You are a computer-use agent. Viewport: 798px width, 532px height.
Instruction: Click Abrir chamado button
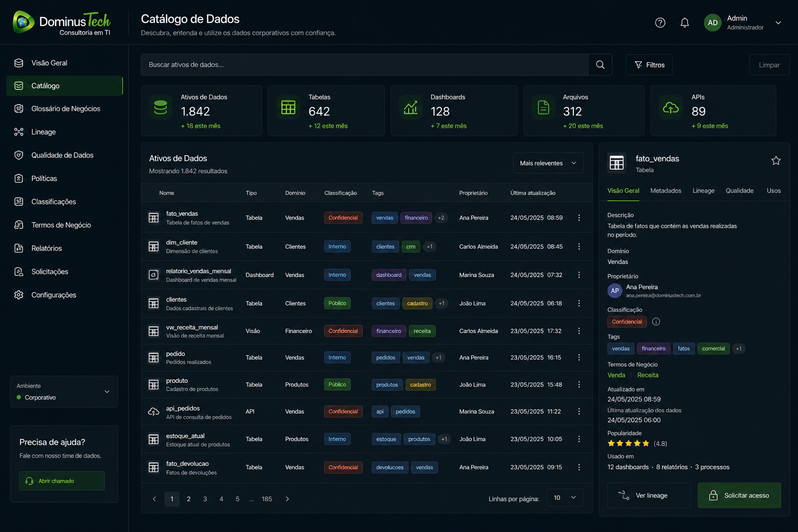[x=62, y=481]
